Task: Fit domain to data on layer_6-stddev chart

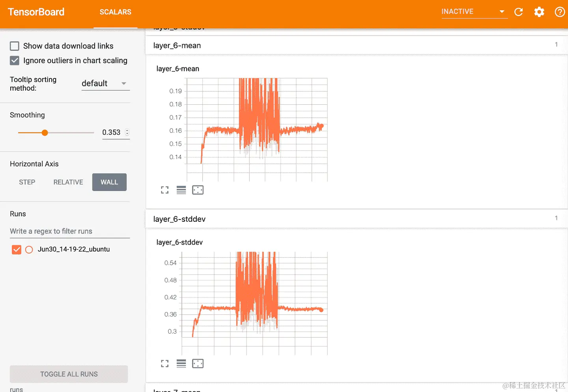Action: (x=198, y=364)
